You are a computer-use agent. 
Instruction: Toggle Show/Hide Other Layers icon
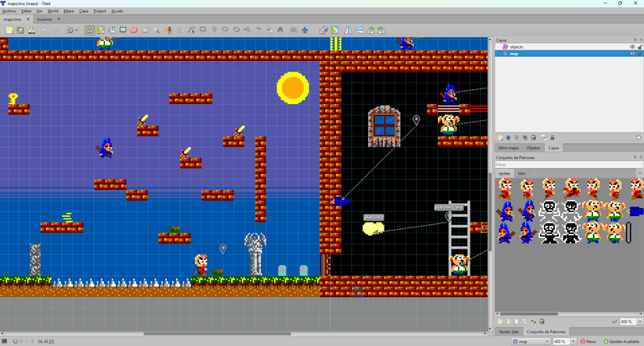pos(544,138)
